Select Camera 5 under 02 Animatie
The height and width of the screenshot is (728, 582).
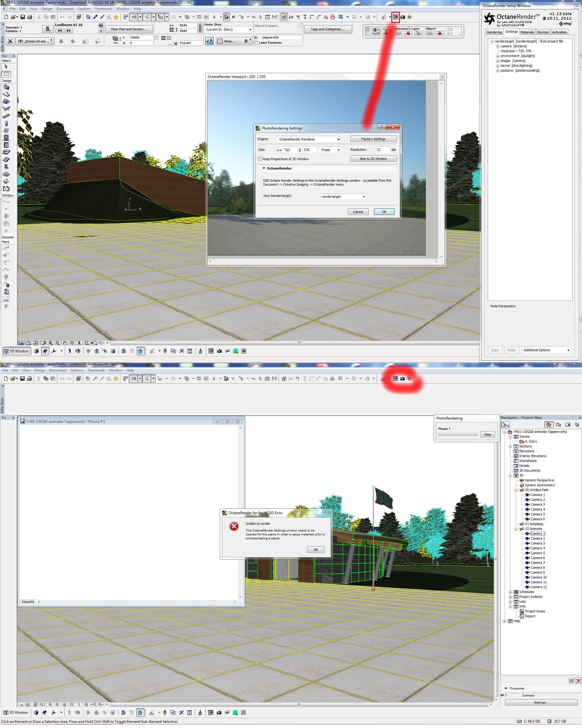pyautogui.click(x=537, y=553)
